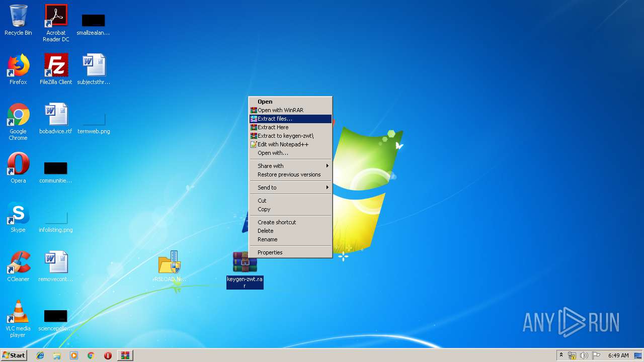Select the termweb.png file icon
644x362 pixels.
click(94, 123)
